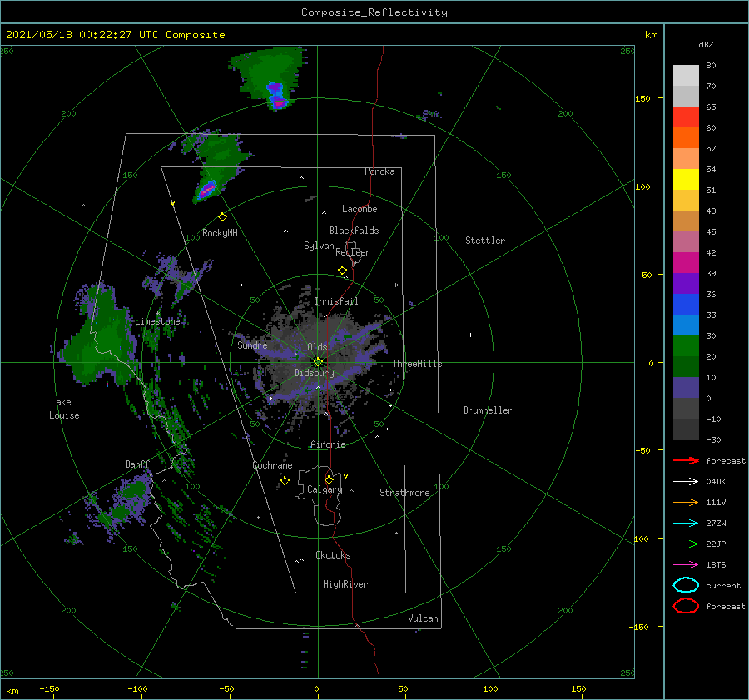Click the yellow diamond marker below RedDeer
The width and height of the screenshot is (749, 700).
(342, 271)
